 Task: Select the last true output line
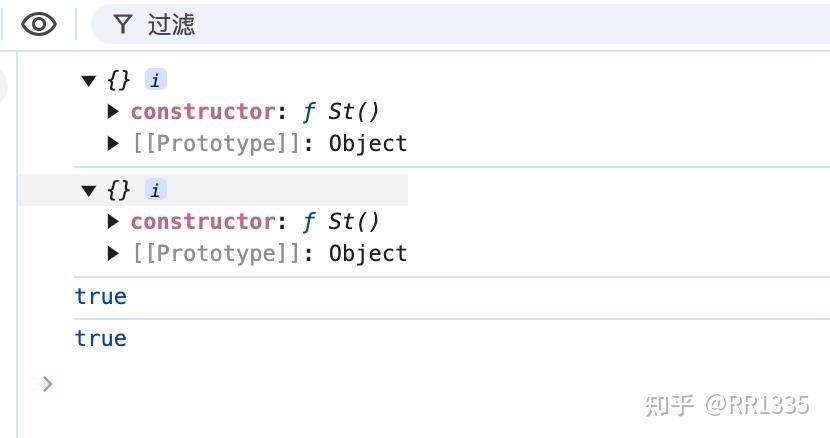point(101,338)
